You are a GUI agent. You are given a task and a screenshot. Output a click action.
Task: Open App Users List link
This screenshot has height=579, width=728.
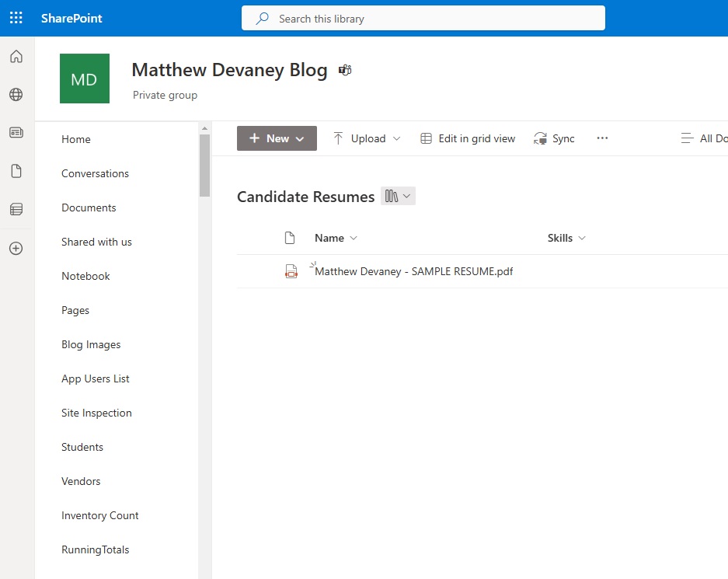[96, 378]
